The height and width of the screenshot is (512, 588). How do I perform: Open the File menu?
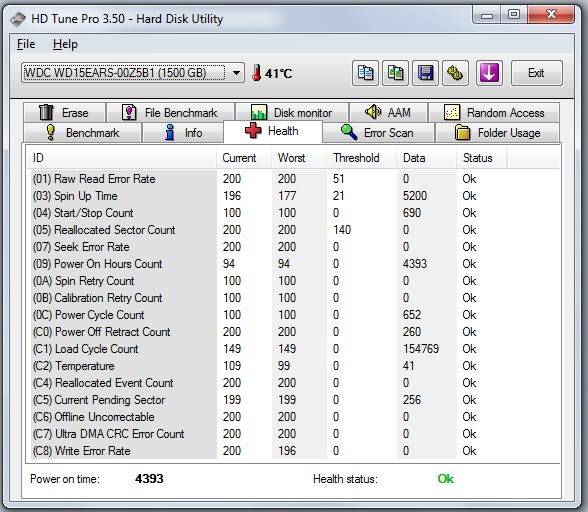point(26,44)
